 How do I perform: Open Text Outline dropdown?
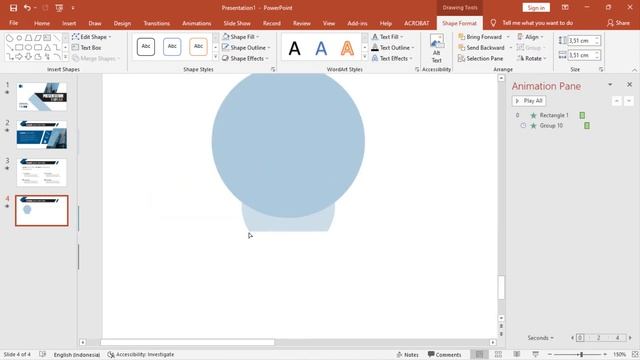[393, 48]
